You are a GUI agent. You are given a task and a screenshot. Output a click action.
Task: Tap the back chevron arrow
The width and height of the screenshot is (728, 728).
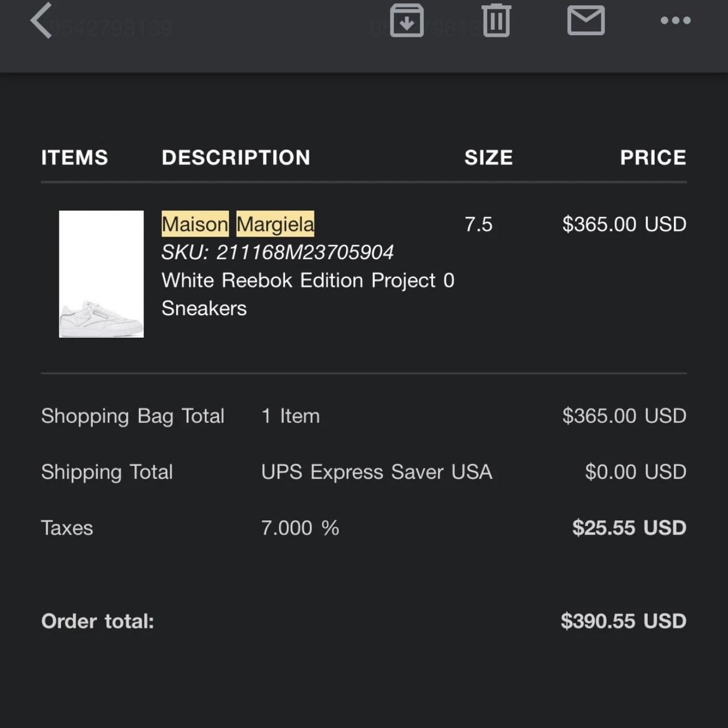coord(41,20)
